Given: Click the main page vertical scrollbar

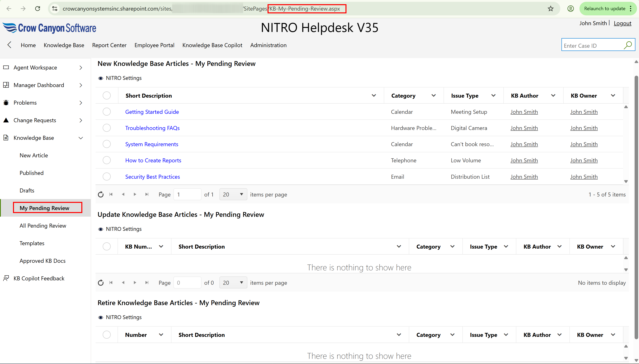Looking at the screenshot, I should pyautogui.click(x=636, y=207).
